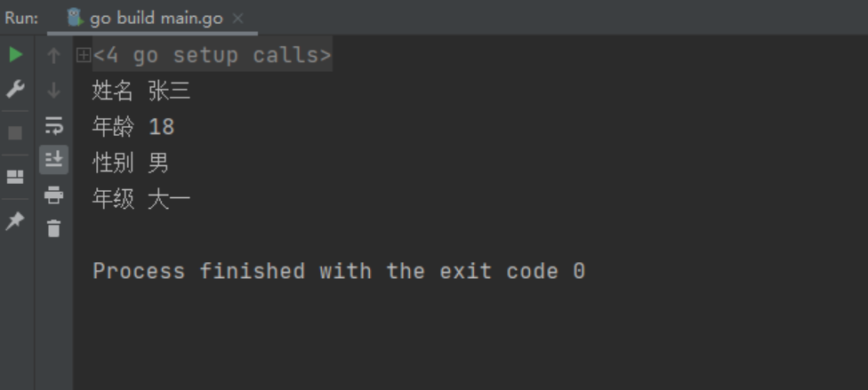Image resolution: width=868 pixels, height=390 pixels.
Task: Toggle soft-wrap for console output
Action: point(53,125)
